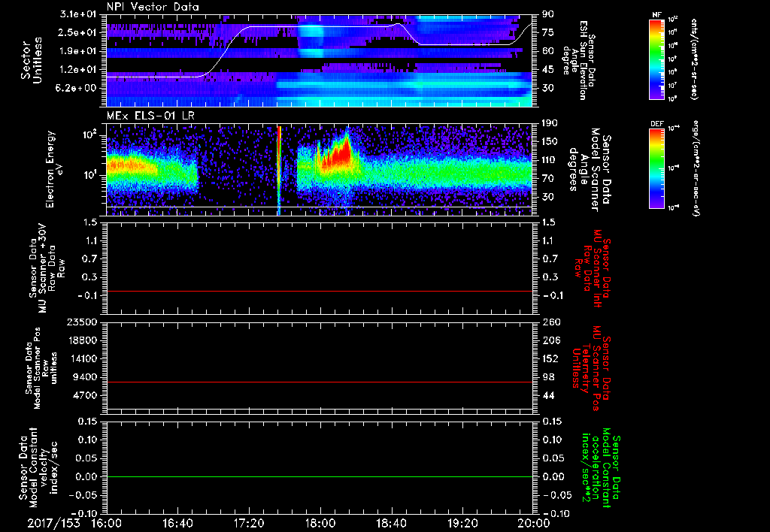The image size is (770, 532).
Task: Click the 190 scanner angle tick label
Action: (x=551, y=123)
